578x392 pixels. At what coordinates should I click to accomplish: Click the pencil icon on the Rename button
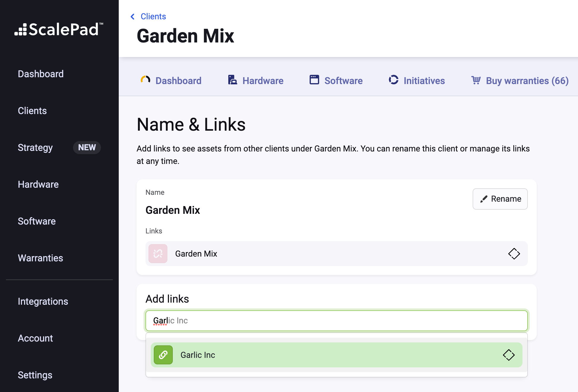coord(484,199)
